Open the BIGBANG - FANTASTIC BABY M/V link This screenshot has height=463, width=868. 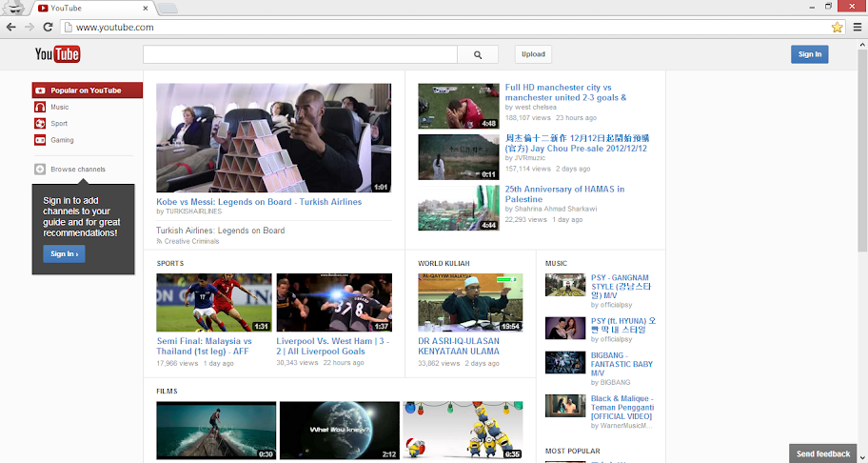621,365
